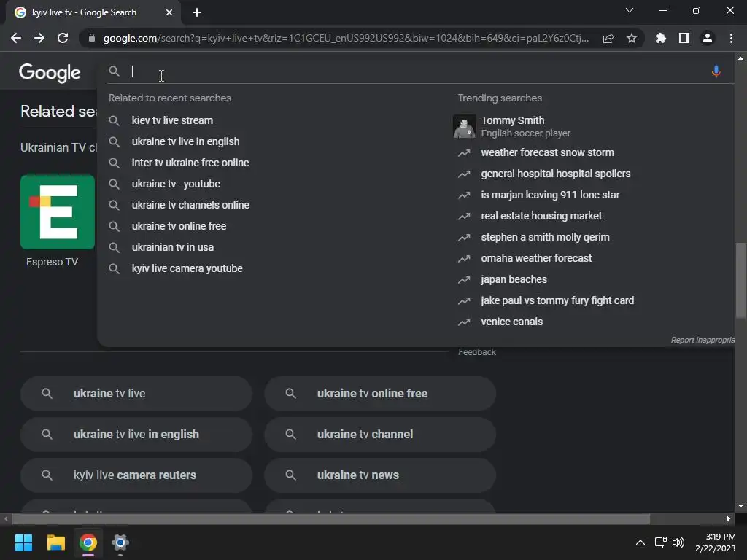
Task: Click horizontal scrollbar right arrow
Action: click(729, 518)
